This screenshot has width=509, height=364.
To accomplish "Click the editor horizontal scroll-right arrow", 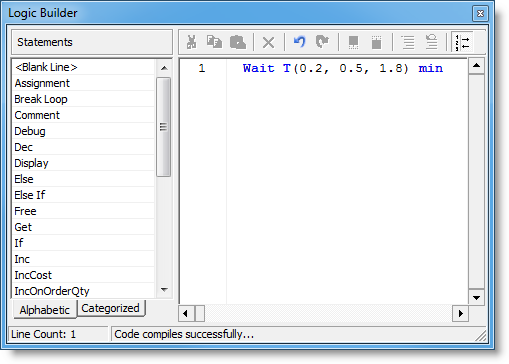I will pos(460,313).
